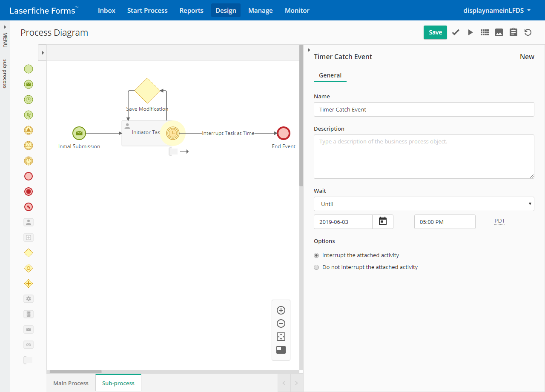This screenshot has width=545, height=392.
Task: Switch to the Main Process tab
Action: click(x=71, y=383)
